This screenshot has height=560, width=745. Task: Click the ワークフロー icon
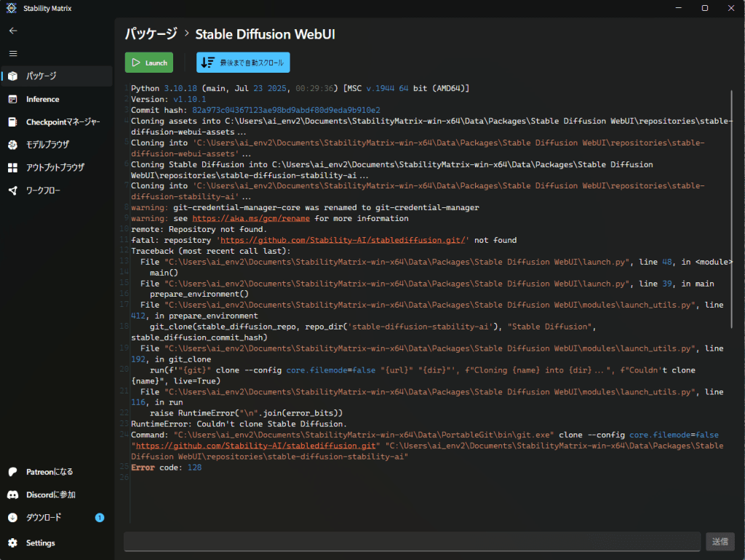[13, 191]
